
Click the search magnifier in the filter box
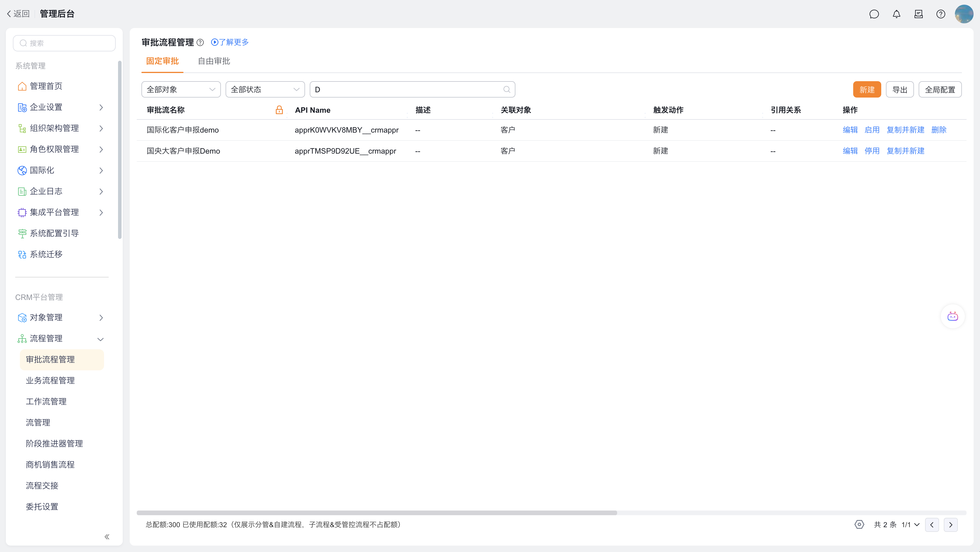tap(506, 89)
